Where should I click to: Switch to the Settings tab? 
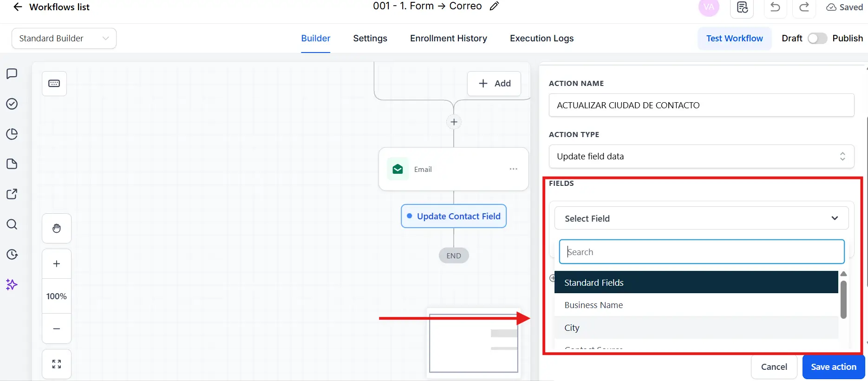pos(370,39)
